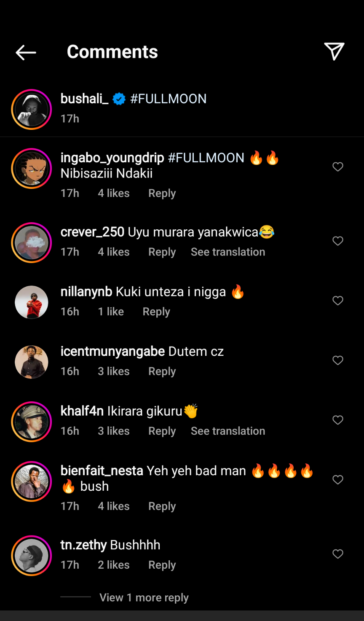This screenshot has height=621, width=364.
Task: Like nillanynb's comment with the heart
Action: point(338,301)
